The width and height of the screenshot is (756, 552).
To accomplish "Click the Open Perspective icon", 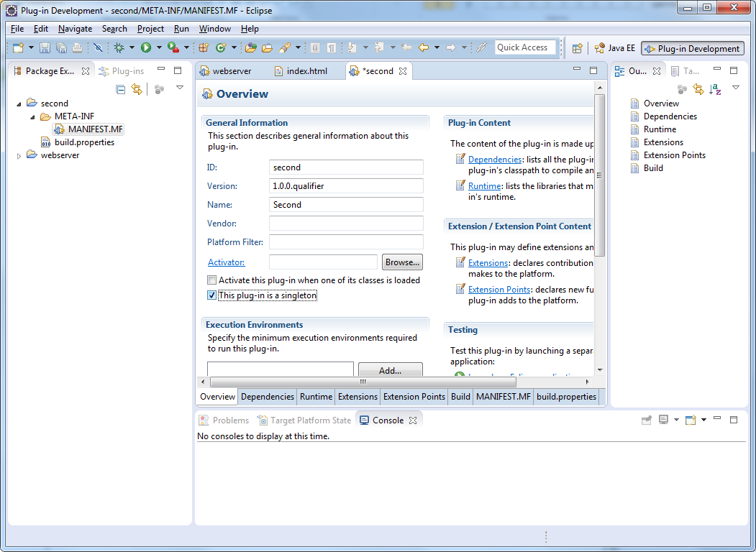I will tap(577, 48).
